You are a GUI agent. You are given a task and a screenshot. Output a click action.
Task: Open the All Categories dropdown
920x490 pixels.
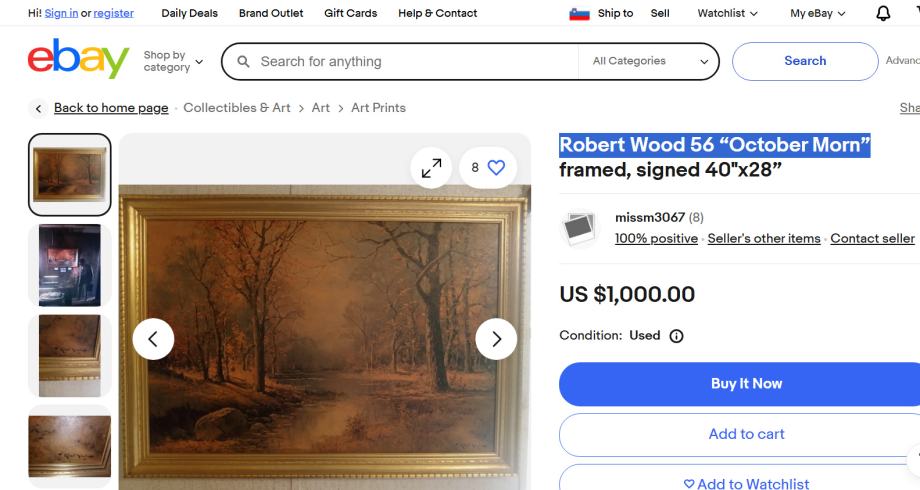[x=650, y=61]
